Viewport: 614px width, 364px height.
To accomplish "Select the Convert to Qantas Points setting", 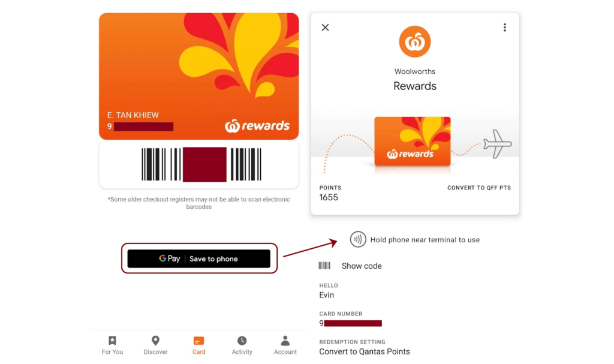I will point(364,351).
